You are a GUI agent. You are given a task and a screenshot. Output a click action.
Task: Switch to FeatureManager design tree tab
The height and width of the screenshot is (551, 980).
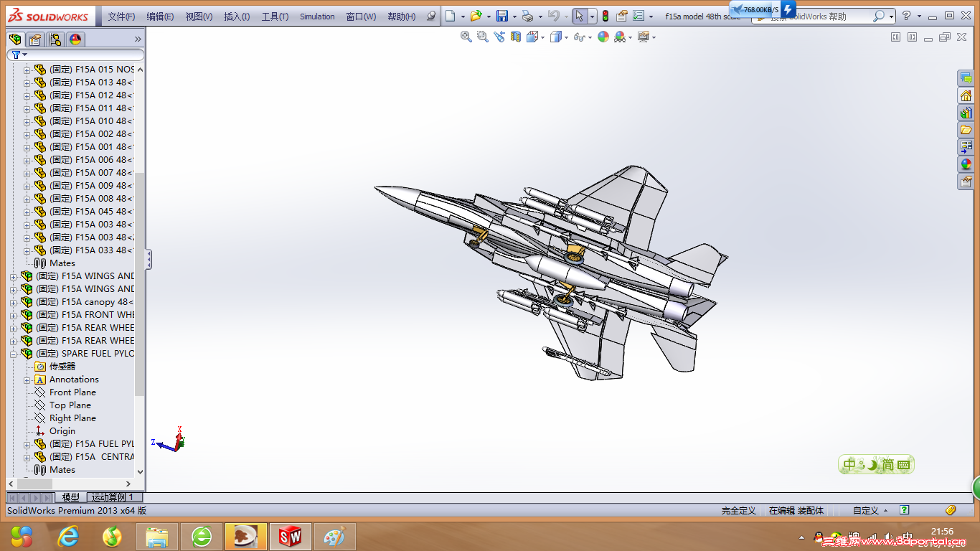point(15,39)
